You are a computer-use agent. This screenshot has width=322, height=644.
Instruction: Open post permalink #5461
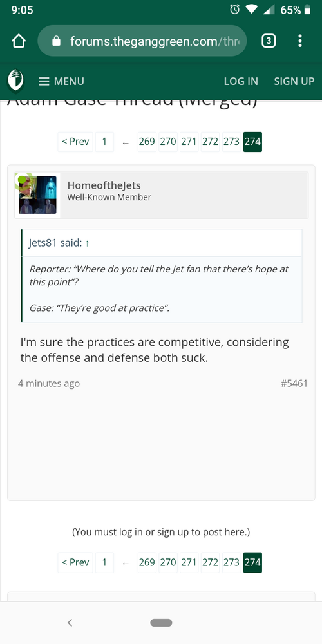click(294, 384)
